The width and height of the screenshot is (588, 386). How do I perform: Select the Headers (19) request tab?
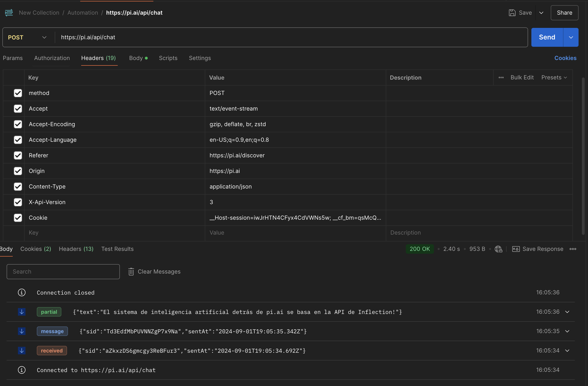click(99, 58)
